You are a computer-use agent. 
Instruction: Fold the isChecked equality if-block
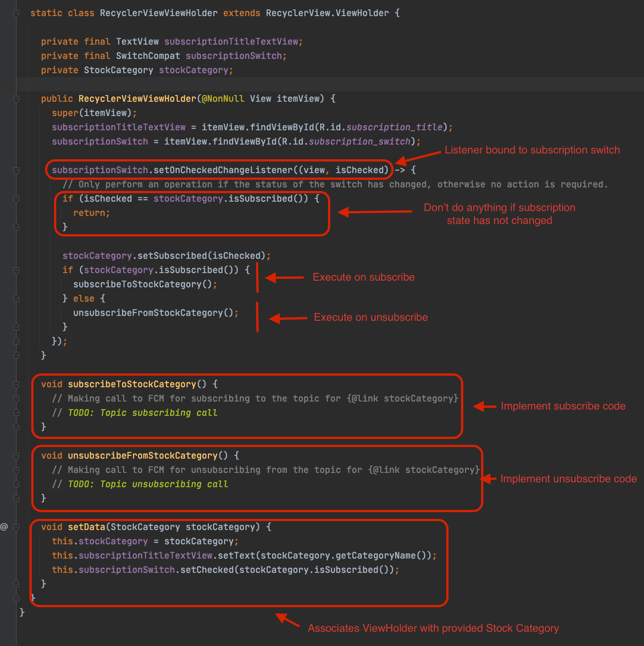click(16, 199)
